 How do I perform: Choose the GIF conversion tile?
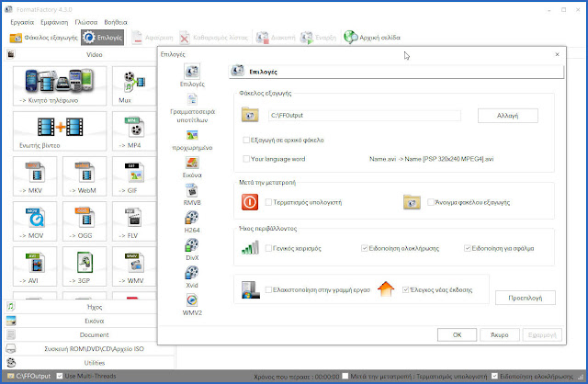[134, 176]
